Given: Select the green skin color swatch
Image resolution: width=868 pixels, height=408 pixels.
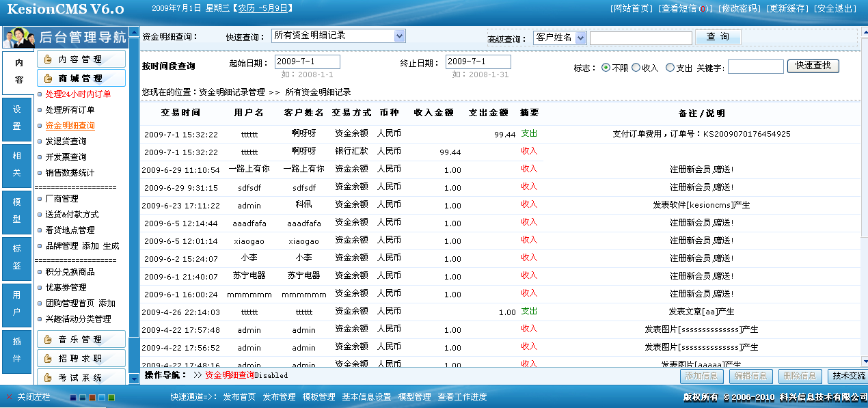Looking at the screenshot, I should (111, 398).
